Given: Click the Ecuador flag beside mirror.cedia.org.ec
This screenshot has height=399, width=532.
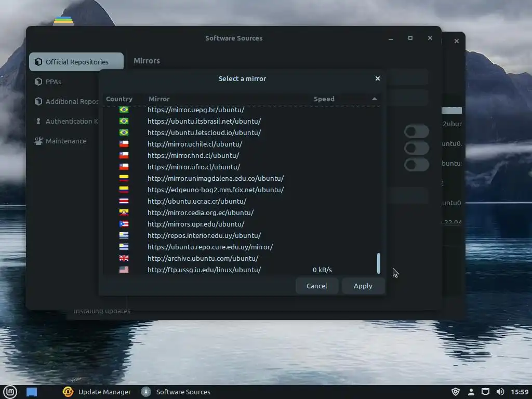Looking at the screenshot, I should tap(124, 212).
